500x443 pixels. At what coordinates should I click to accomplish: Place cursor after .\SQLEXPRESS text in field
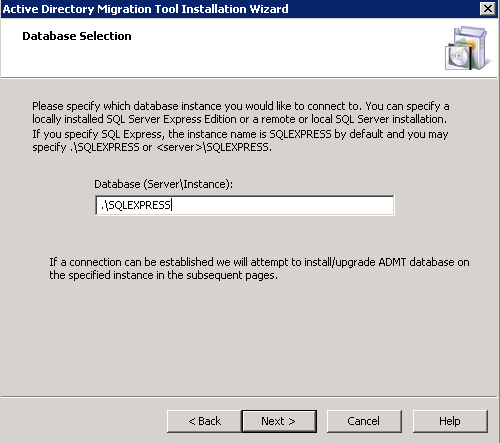pos(172,205)
